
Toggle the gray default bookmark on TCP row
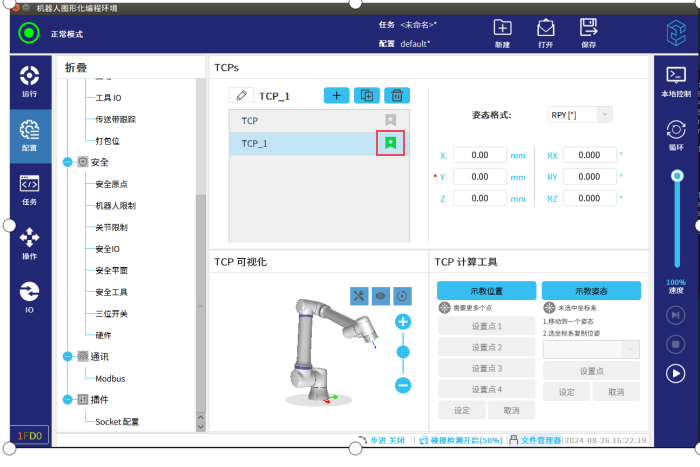pyautogui.click(x=391, y=120)
